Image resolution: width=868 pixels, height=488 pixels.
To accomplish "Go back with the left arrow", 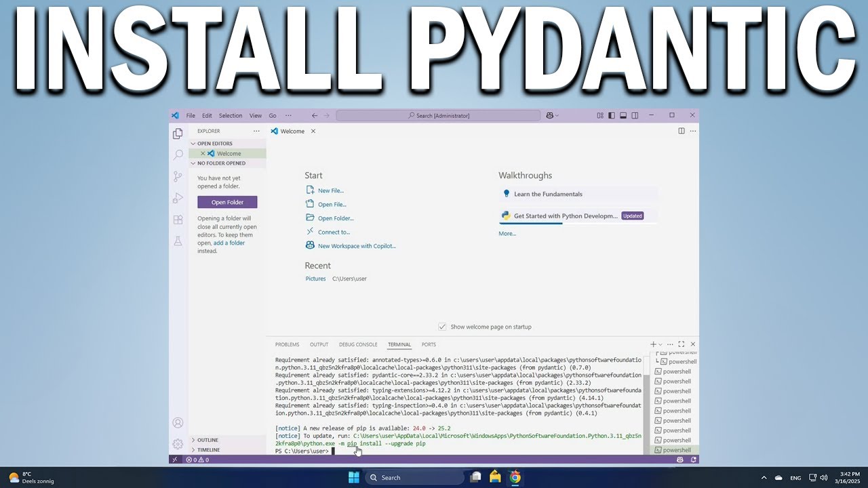I will (315, 115).
